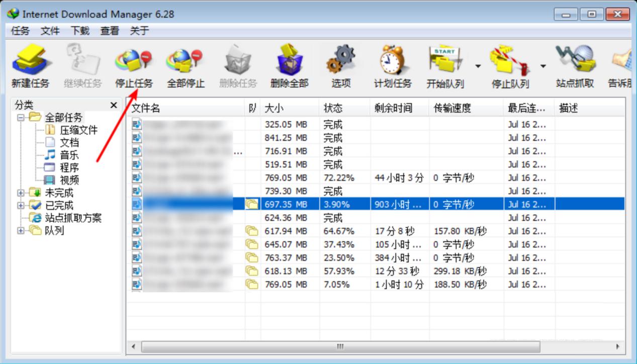Click the 37.43% status cell
637x364 pixels.
click(344, 244)
